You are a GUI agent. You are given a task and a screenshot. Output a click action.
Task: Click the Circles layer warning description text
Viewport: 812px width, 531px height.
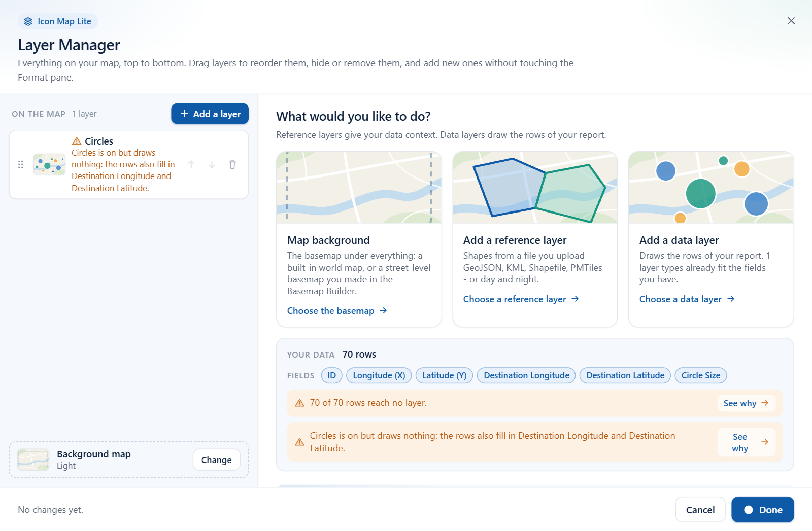click(x=123, y=170)
